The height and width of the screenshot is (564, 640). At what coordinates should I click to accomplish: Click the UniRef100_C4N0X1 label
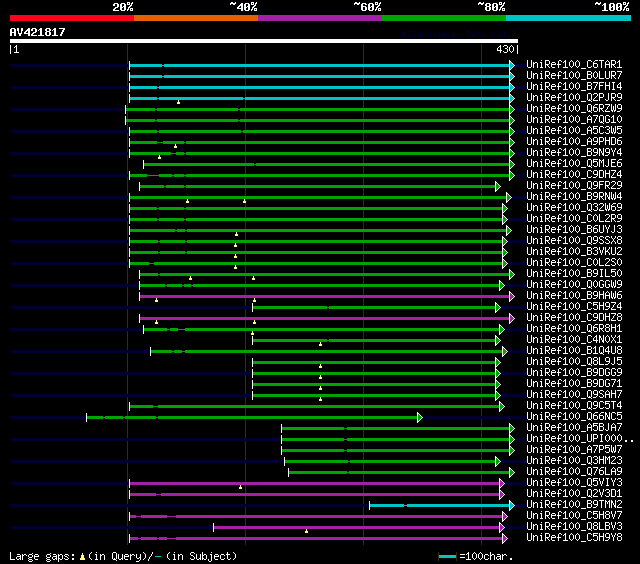tap(574, 340)
